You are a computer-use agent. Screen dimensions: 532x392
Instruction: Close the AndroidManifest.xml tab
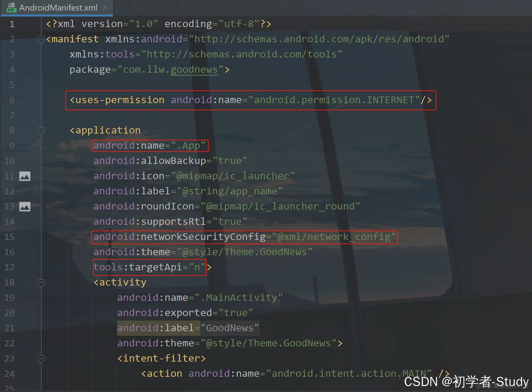click(105, 7)
